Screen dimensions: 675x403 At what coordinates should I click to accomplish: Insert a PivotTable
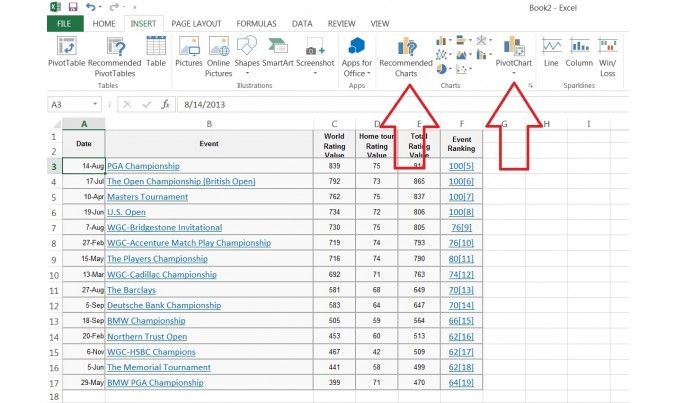(66, 53)
